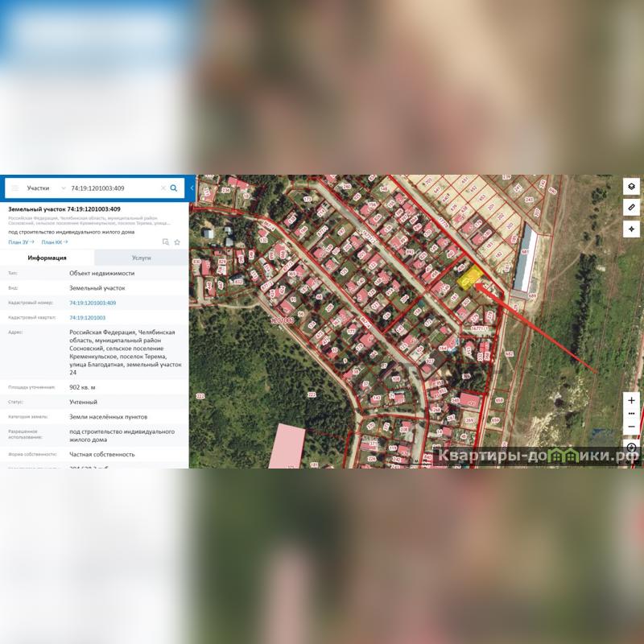This screenshot has height=644, width=644.
Task: Open cadastral number 74:19:1201003:409 link
Action: click(93, 303)
